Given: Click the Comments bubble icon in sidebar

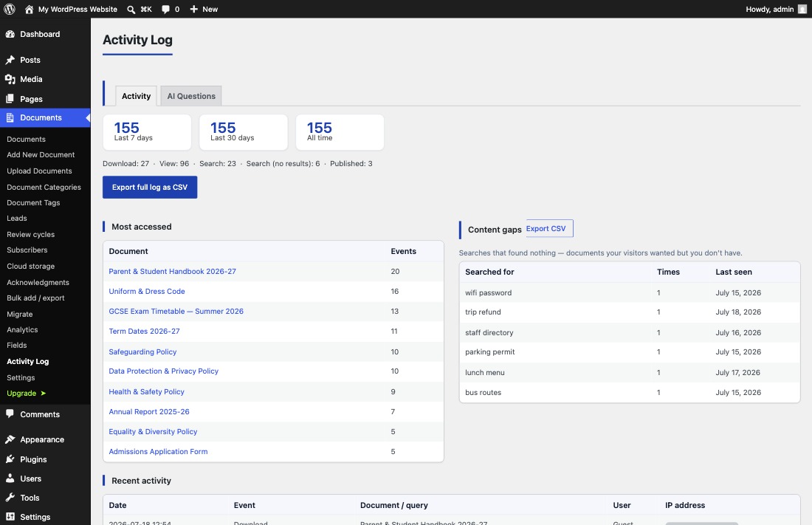Looking at the screenshot, I should [x=10, y=414].
